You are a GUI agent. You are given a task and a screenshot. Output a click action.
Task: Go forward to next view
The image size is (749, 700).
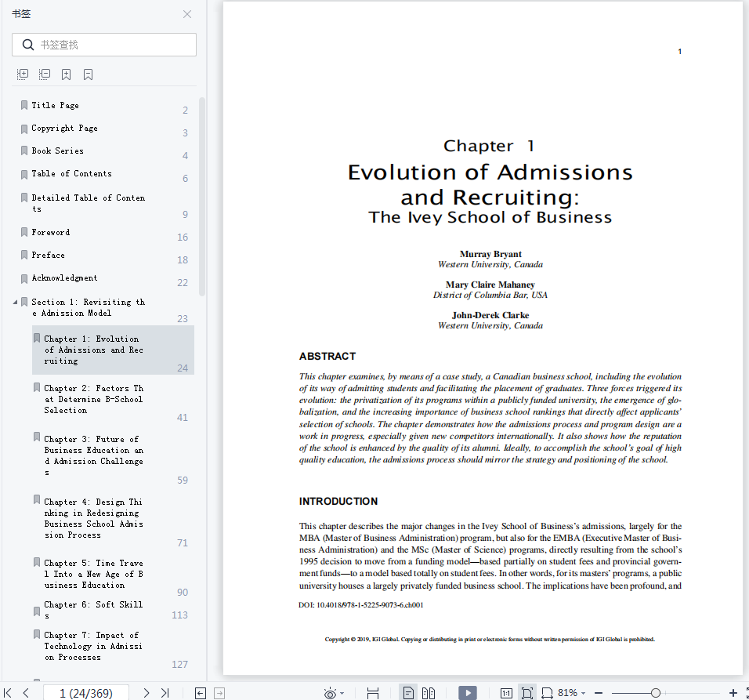(x=219, y=693)
